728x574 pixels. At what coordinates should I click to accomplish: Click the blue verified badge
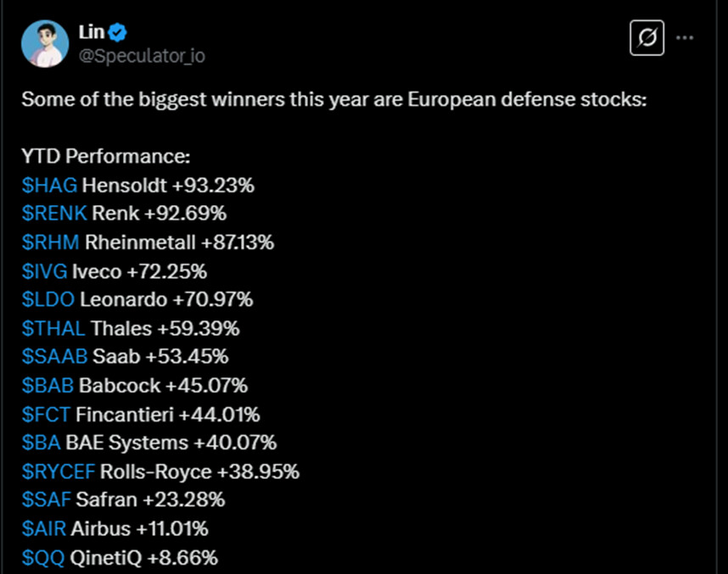[x=120, y=33]
